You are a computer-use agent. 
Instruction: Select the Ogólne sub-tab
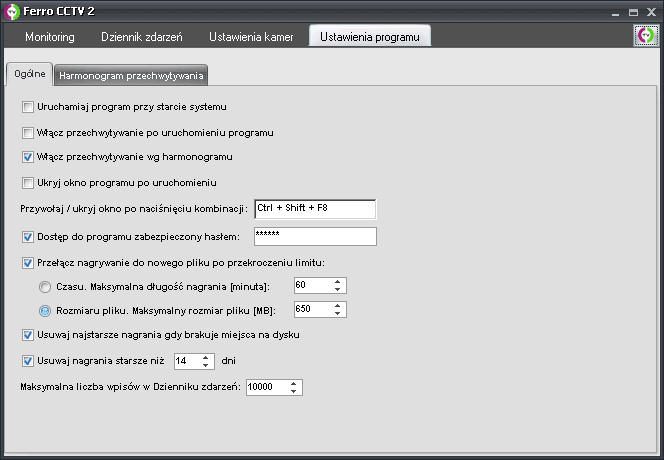tap(30, 74)
